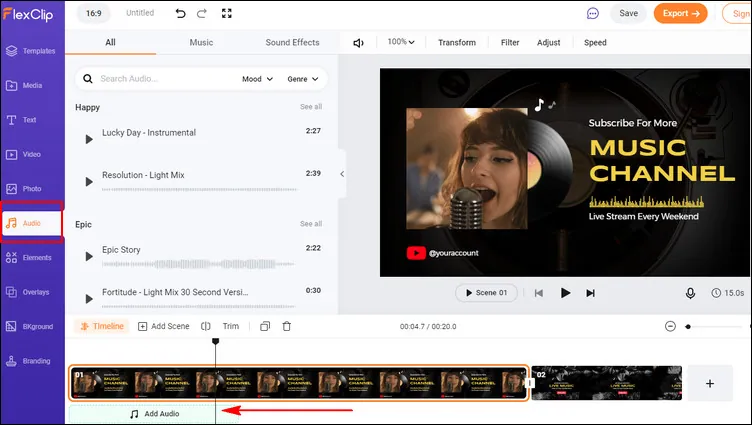Open the Mood filter dropdown
Viewport: 752px width, 425px height.
[x=257, y=79]
